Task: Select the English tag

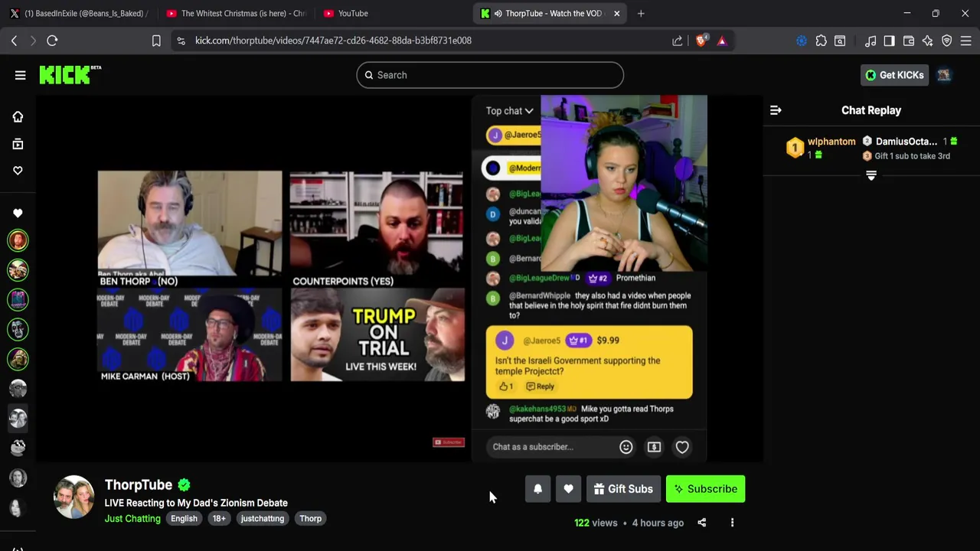Action: click(x=184, y=519)
